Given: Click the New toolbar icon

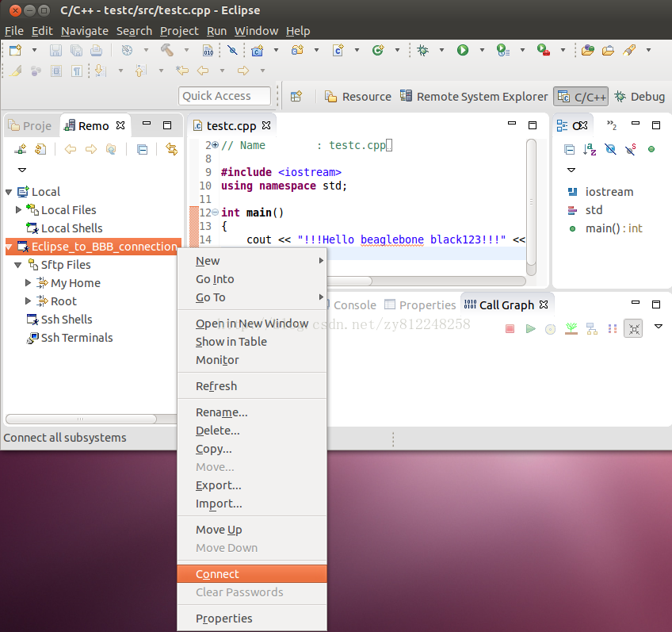Looking at the screenshot, I should pos(15,50).
